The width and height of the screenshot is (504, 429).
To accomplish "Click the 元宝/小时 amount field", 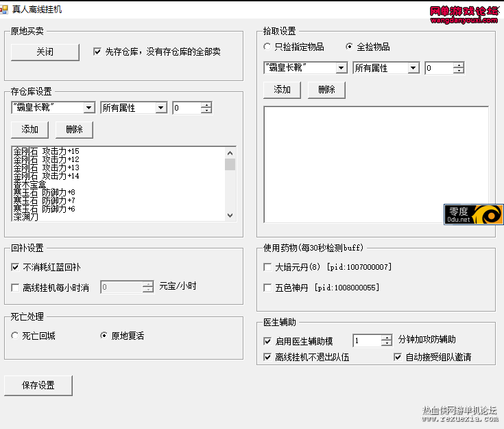I will pyautogui.click(x=121, y=287).
